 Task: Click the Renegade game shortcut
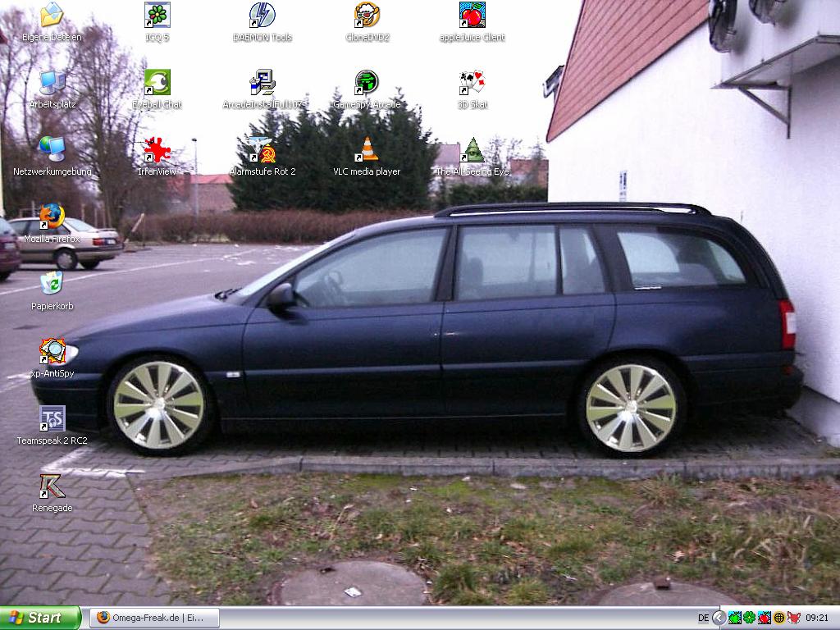coord(52,486)
